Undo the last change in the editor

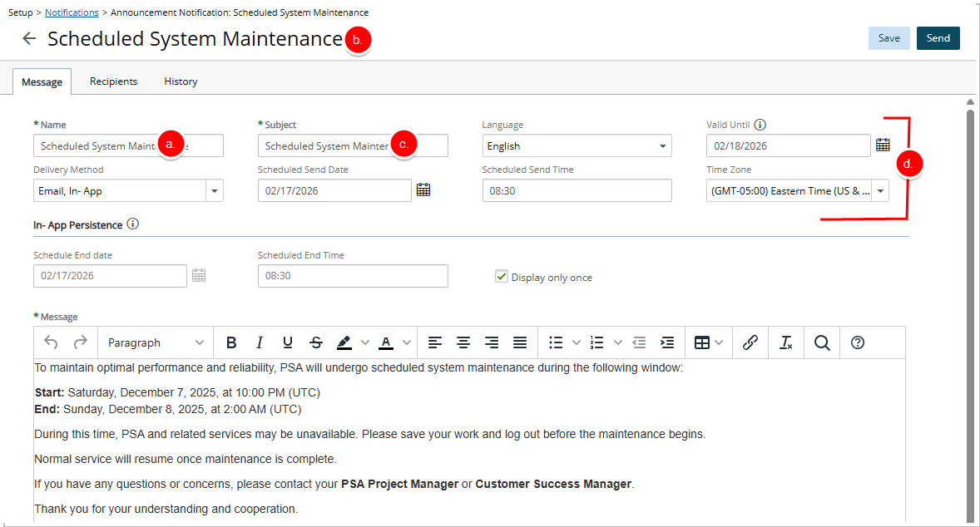click(52, 342)
